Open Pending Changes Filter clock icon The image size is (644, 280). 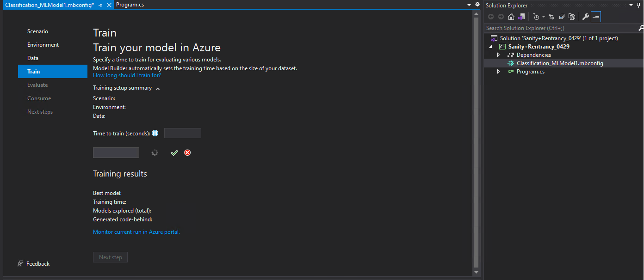536,17
